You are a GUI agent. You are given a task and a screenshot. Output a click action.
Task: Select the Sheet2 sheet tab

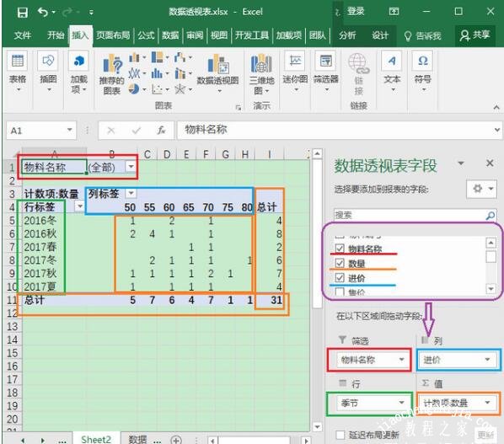(x=96, y=439)
